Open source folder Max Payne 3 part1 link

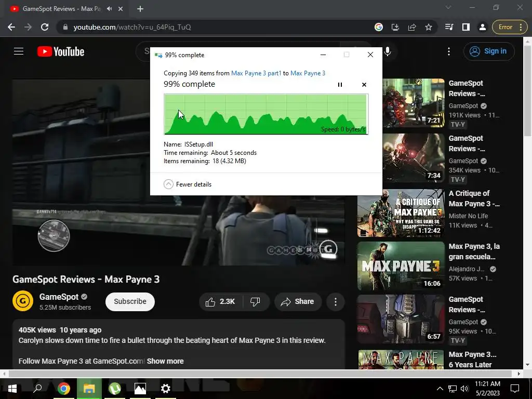(256, 73)
